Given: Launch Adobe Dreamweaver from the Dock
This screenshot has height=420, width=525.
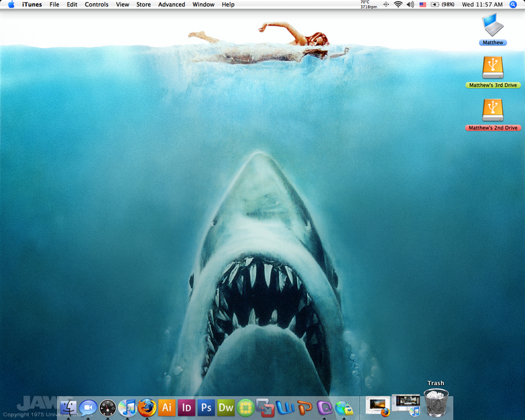Looking at the screenshot, I should pos(226,408).
